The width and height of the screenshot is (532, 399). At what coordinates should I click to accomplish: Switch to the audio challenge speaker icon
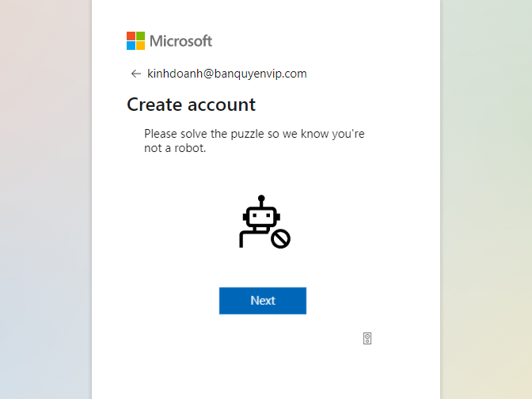[367, 339]
